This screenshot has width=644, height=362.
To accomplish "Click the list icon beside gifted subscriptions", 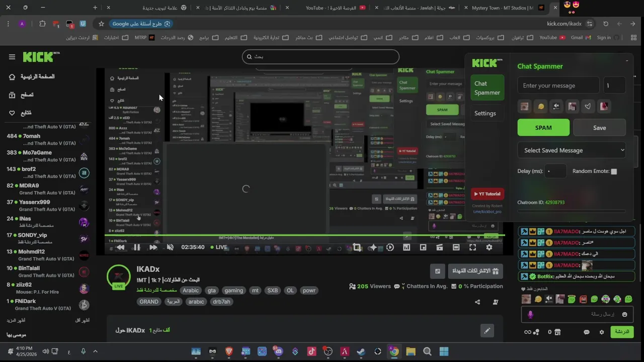I will (x=438, y=271).
